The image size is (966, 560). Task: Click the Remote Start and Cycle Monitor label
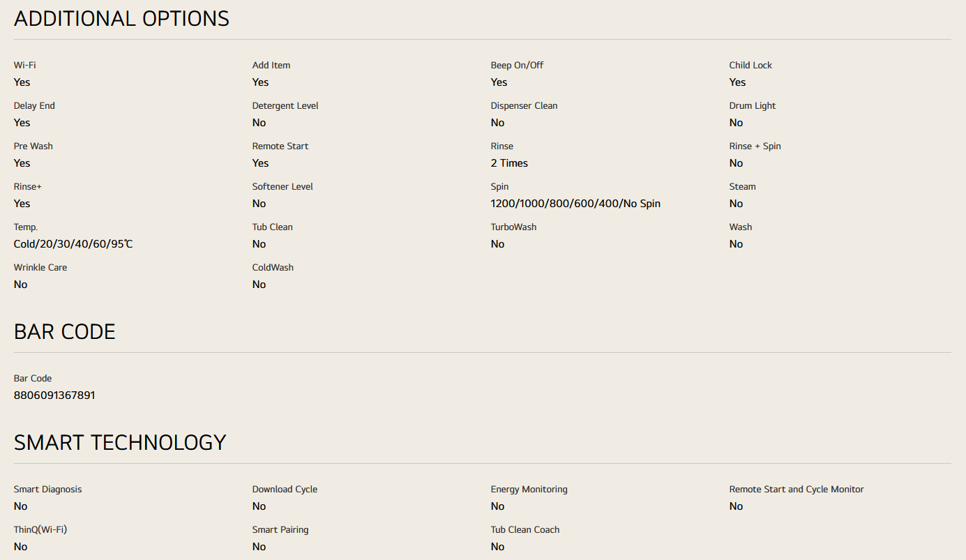797,490
